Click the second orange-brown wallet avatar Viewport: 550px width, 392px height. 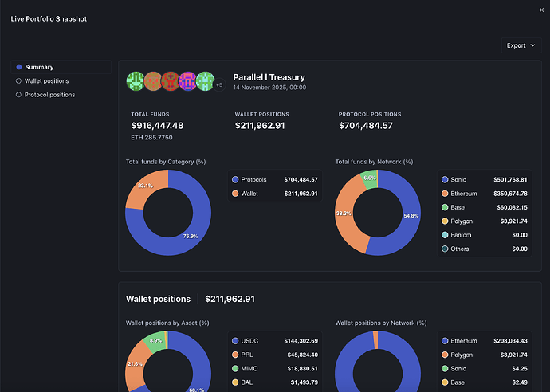[x=153, y=81]
